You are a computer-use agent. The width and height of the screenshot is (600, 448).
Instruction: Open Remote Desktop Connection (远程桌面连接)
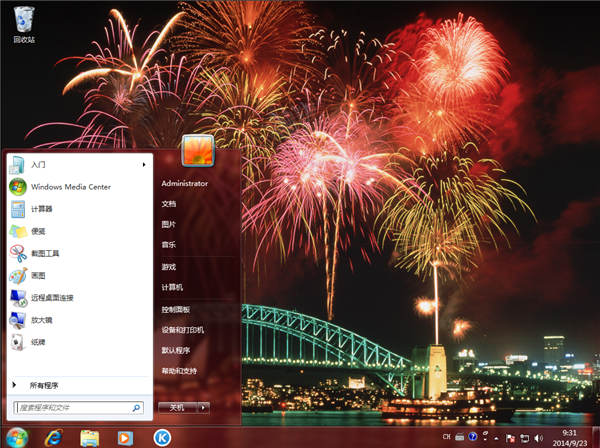[51, 298]
